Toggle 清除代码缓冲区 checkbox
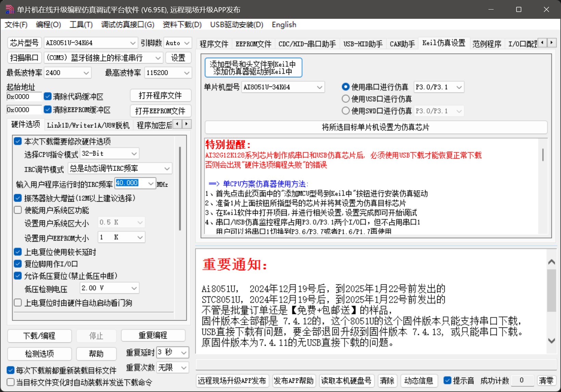Screen dimensions: 561x392 [48, 96]
